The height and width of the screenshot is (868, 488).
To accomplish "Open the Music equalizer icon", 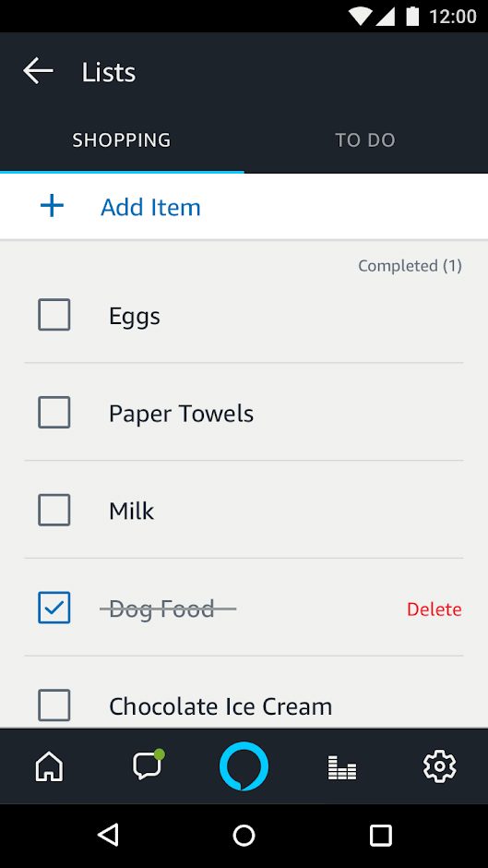I will [342, 767].
